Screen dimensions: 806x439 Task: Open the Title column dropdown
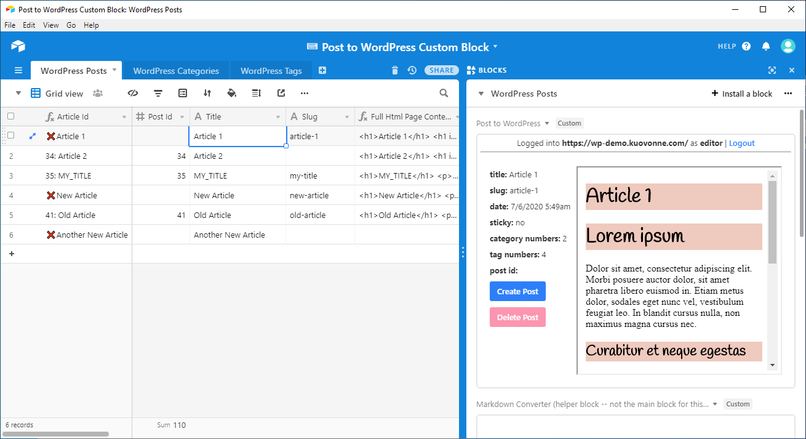point(278,117)
